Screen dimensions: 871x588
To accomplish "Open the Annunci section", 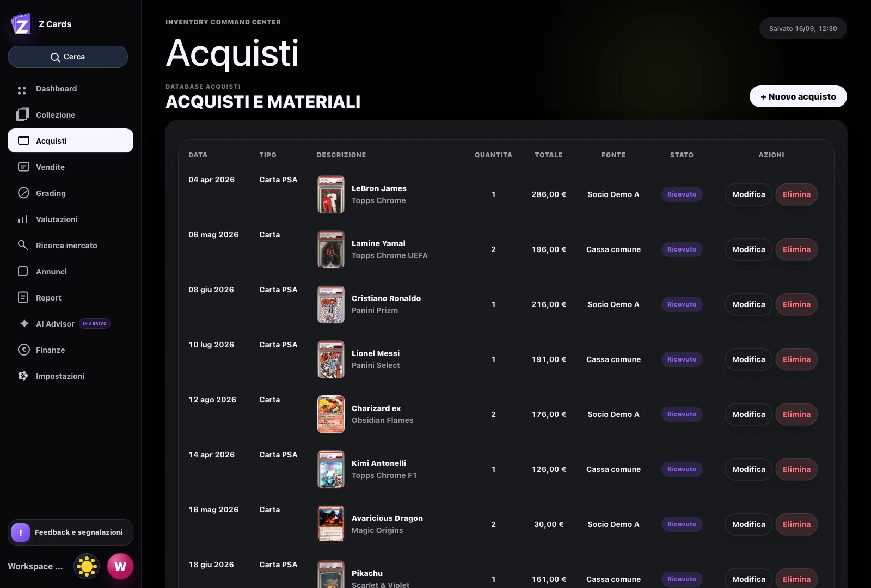I will pos(70,272).
